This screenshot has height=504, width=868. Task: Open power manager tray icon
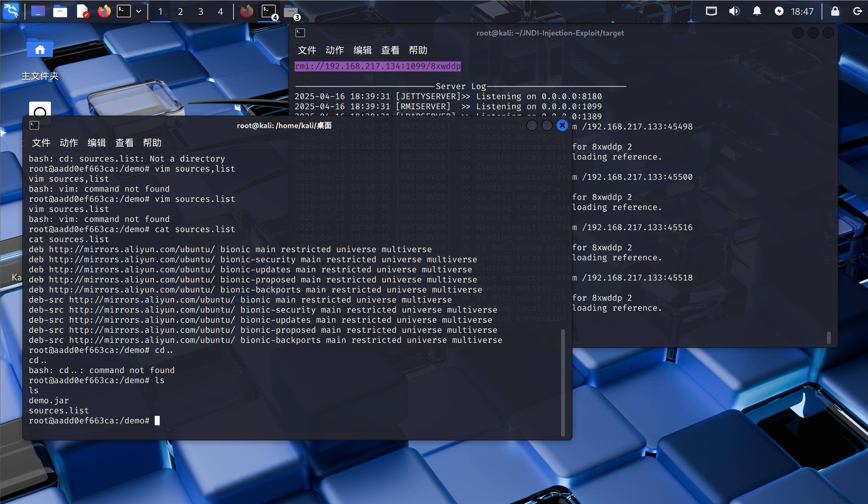779,11
